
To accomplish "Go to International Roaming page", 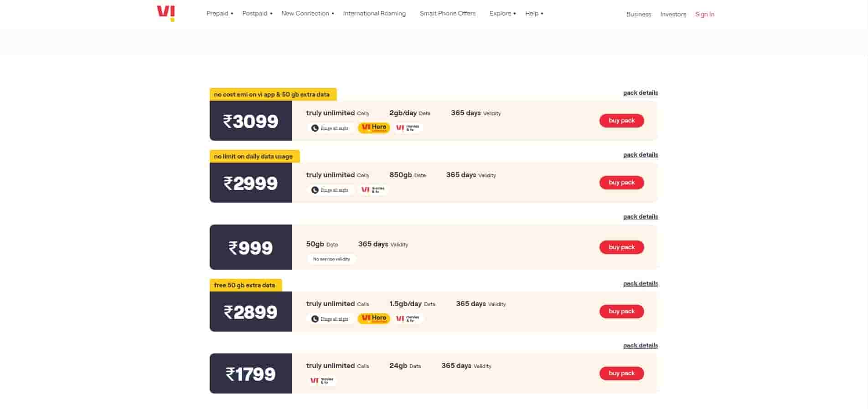I will pos(374,14).
